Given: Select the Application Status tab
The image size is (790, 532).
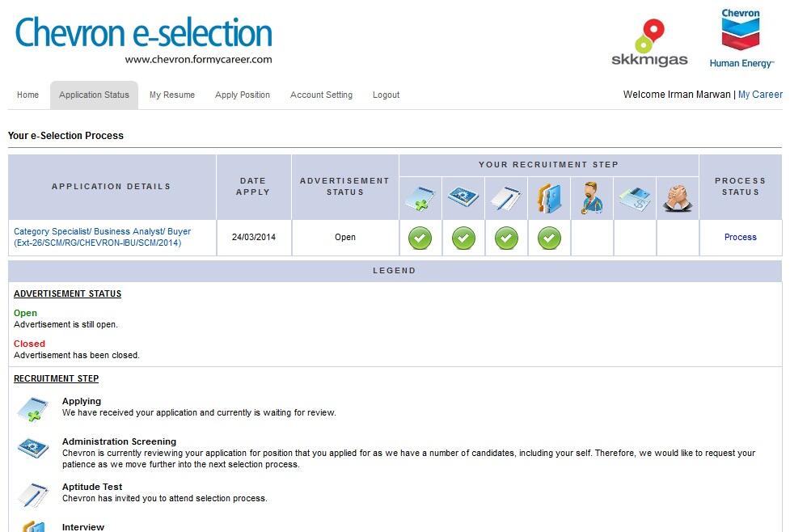Looking at the screenshot, I should (94, 95).
